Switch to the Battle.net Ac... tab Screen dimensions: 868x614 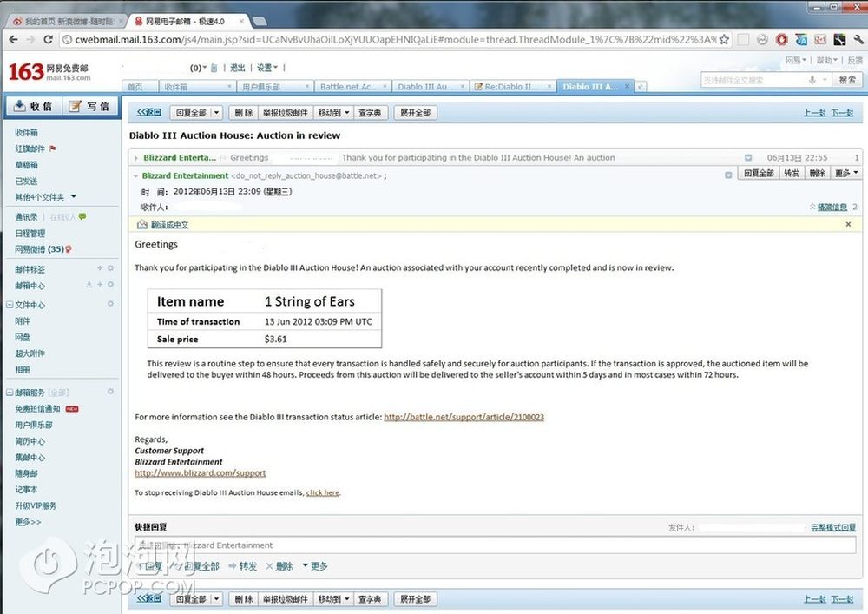352,87
